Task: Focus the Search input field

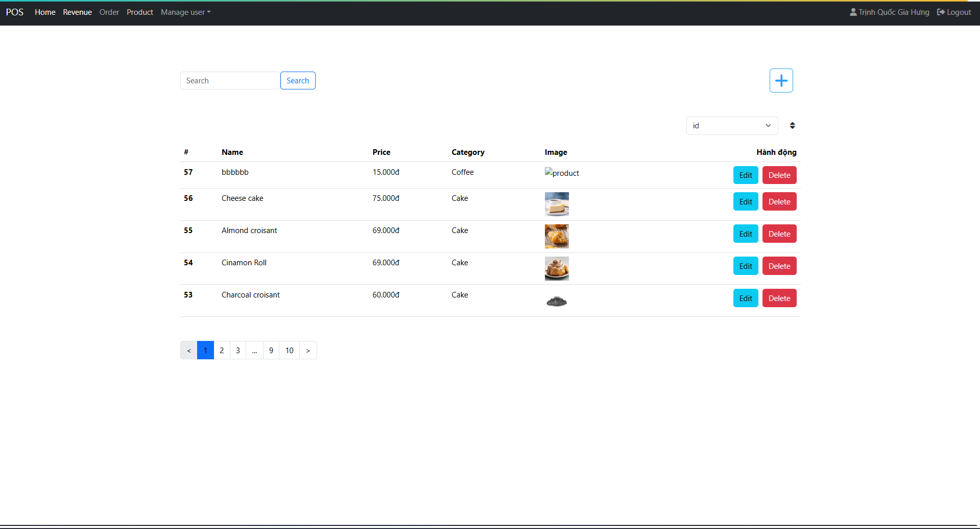Action: click(230, 81)
